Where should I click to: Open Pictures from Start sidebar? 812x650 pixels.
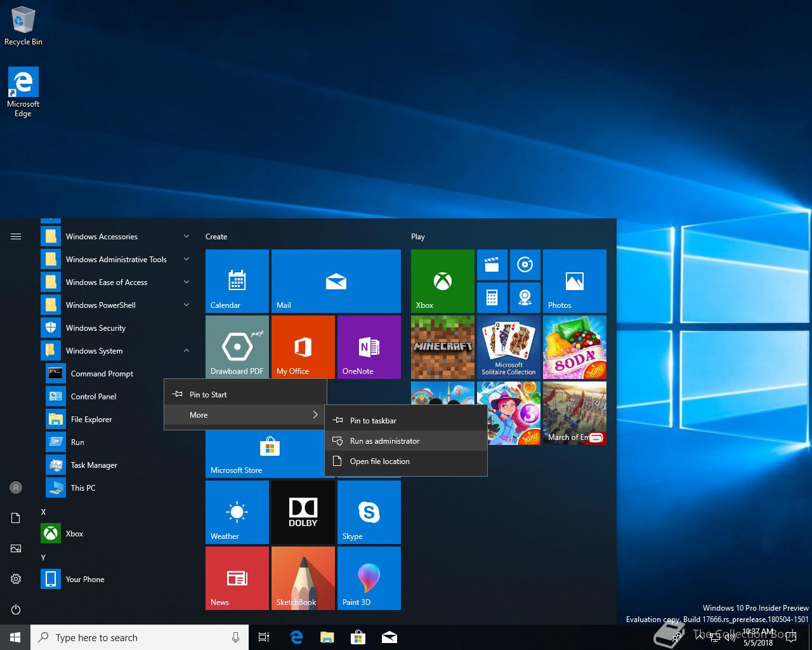[16, 548]
